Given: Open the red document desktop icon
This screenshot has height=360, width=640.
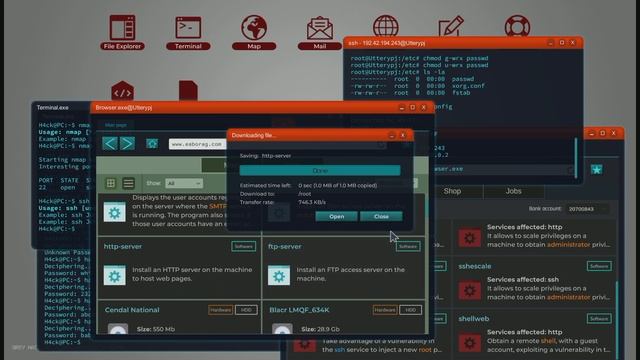Looking at the screenshot, I should click(188, 91).
